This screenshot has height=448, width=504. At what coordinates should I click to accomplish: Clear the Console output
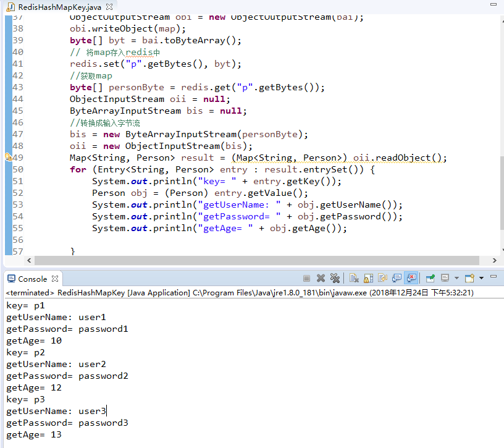(354, 278)
